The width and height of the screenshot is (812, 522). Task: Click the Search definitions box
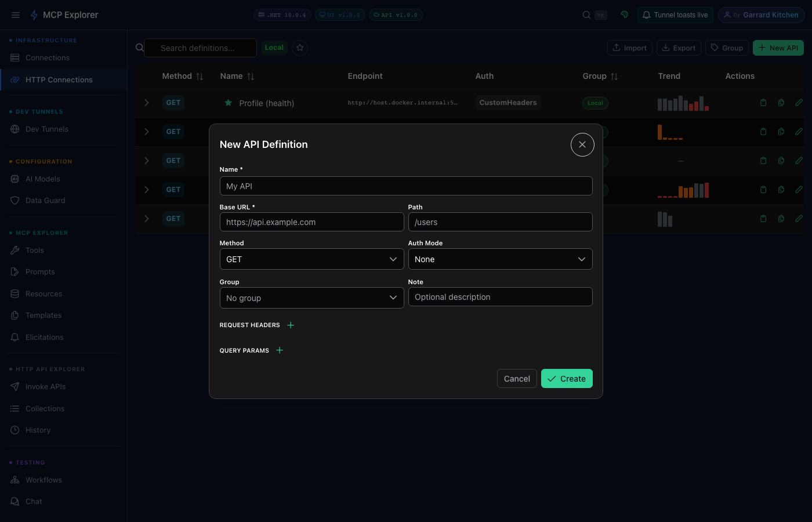pyautogui.click(x=200, y=48)
